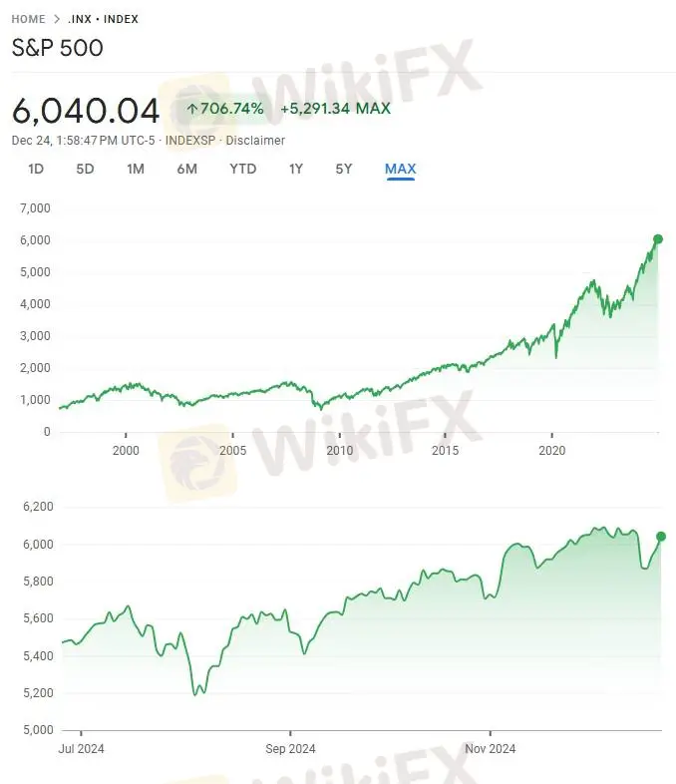This screenshot has height=784, width=676.
Task: Click the green up-arrow percent change icon
Action: pos(192,109)
